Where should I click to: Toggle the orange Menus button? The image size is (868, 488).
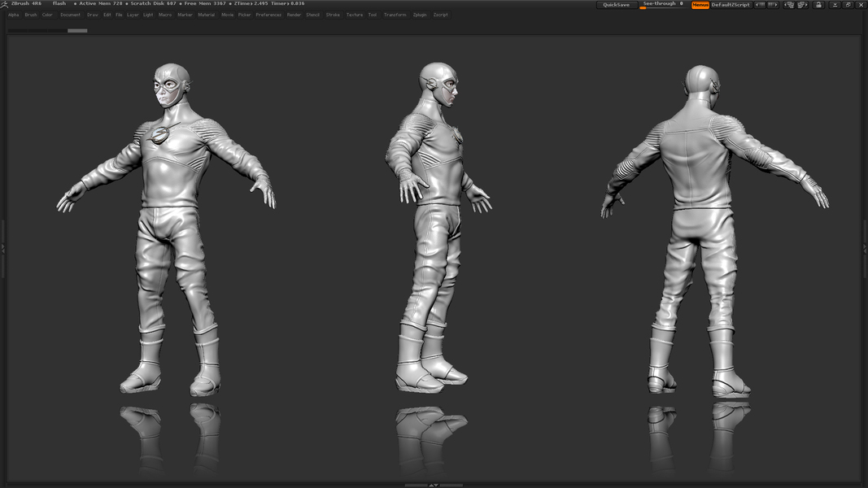pos(700,4)
